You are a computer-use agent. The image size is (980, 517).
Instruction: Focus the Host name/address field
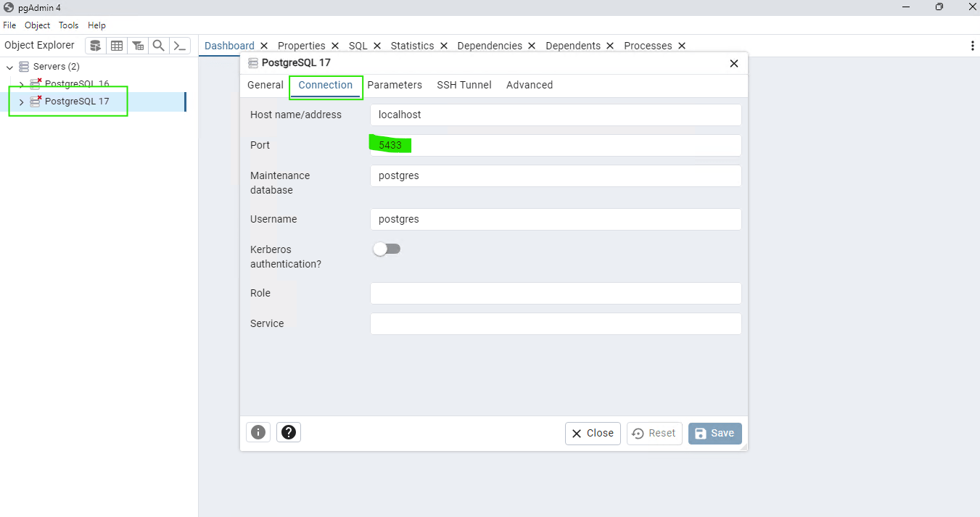[555, 115]
